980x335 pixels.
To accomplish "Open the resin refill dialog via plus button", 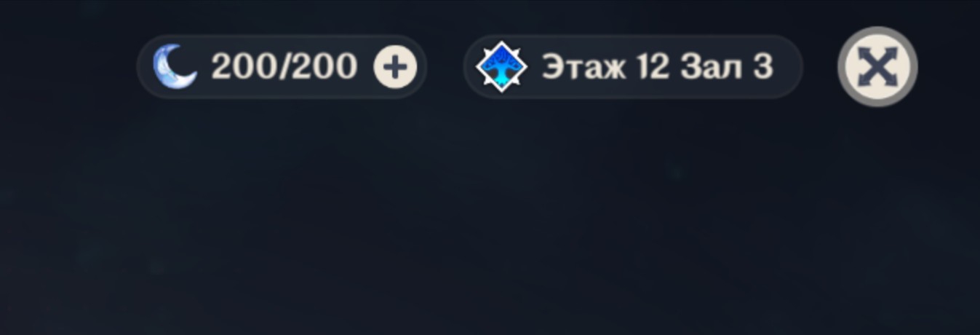I will (395, 67).
